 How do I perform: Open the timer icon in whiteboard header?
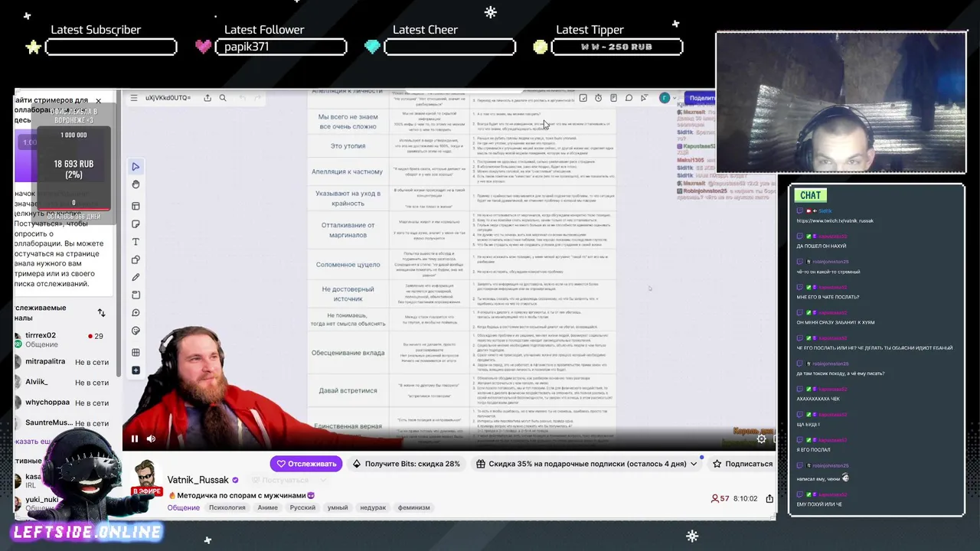pos(599,98)
